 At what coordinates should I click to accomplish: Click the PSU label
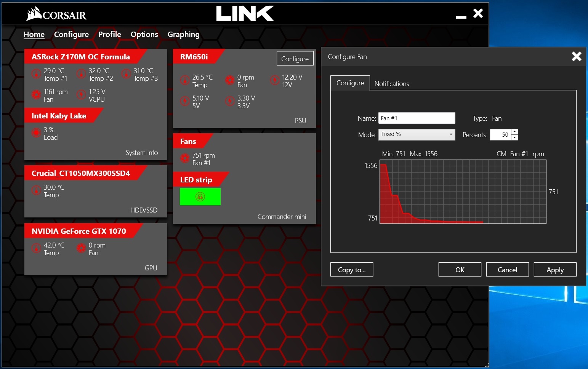click(300, 121)
